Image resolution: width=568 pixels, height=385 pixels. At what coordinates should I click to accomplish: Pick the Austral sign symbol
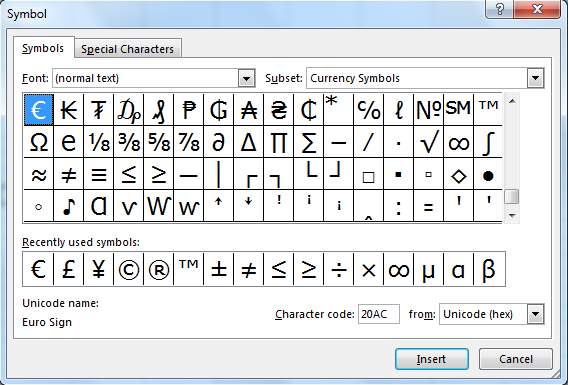(249, 110)
